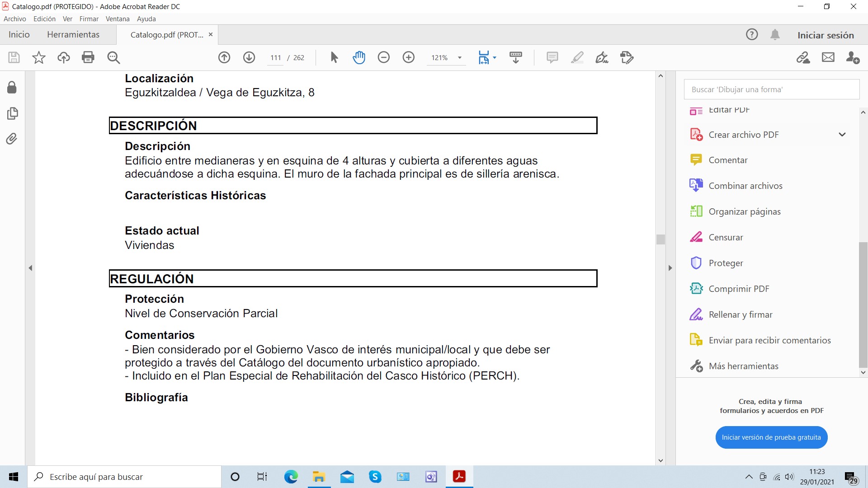
Task: Click the tools pane scrollbar thumb
Action: [x=863, y=305]
